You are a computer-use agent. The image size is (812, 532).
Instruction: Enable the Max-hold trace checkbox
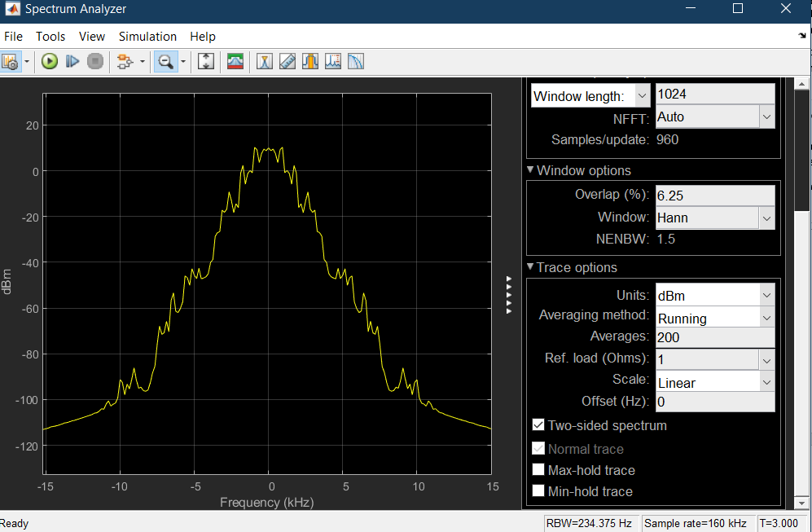coord(538,470)
